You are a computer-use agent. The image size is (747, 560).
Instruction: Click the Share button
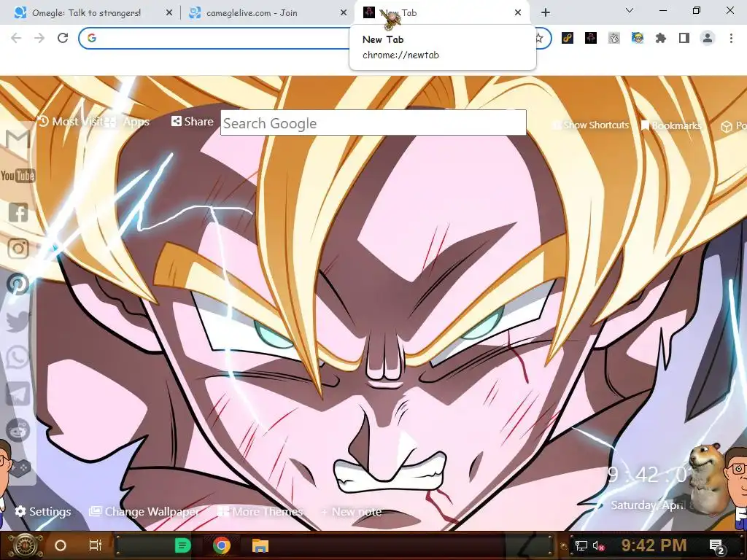(192, 122)
